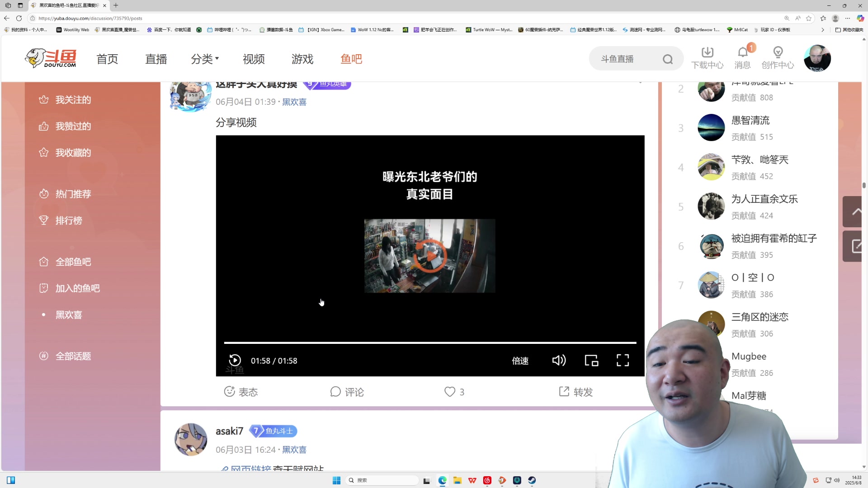Click the search magnifier icon

[668, 59]
